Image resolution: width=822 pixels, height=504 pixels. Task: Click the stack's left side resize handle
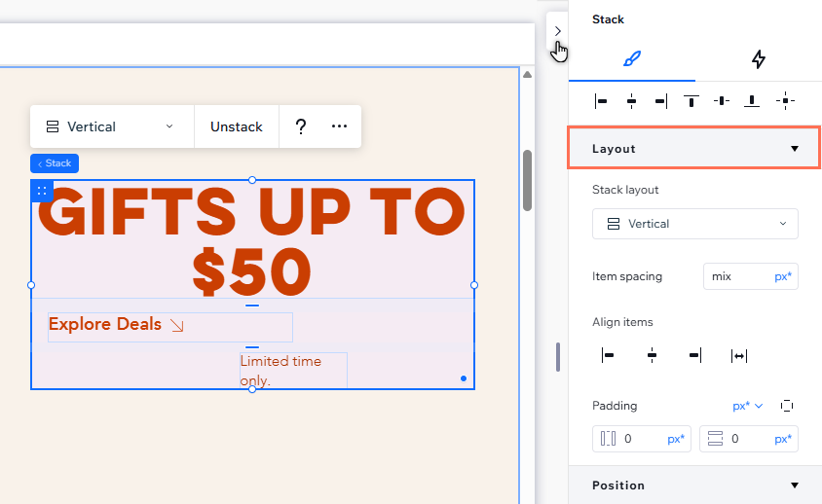pos(31,285)
